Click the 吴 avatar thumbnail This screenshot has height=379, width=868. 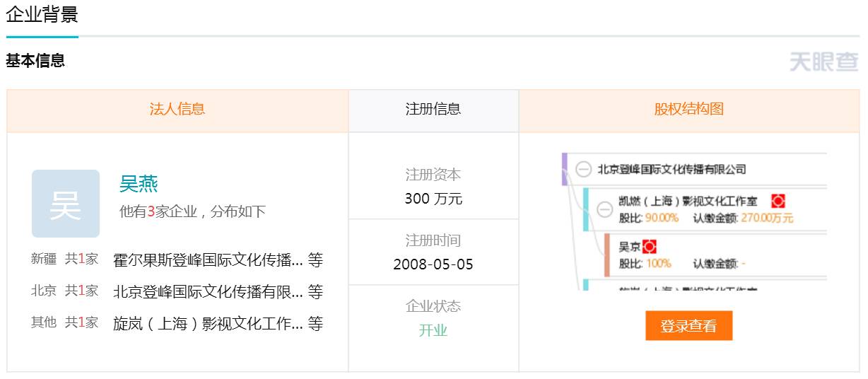66,204
